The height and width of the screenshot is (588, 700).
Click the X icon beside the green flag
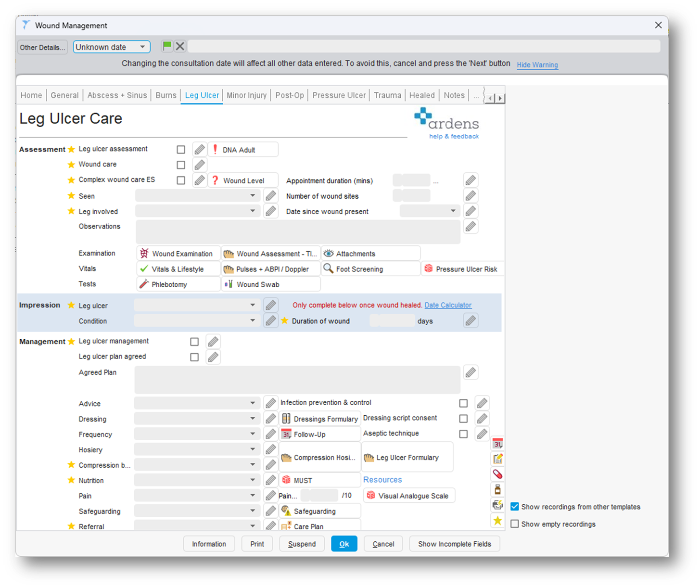tap(180, 46)
